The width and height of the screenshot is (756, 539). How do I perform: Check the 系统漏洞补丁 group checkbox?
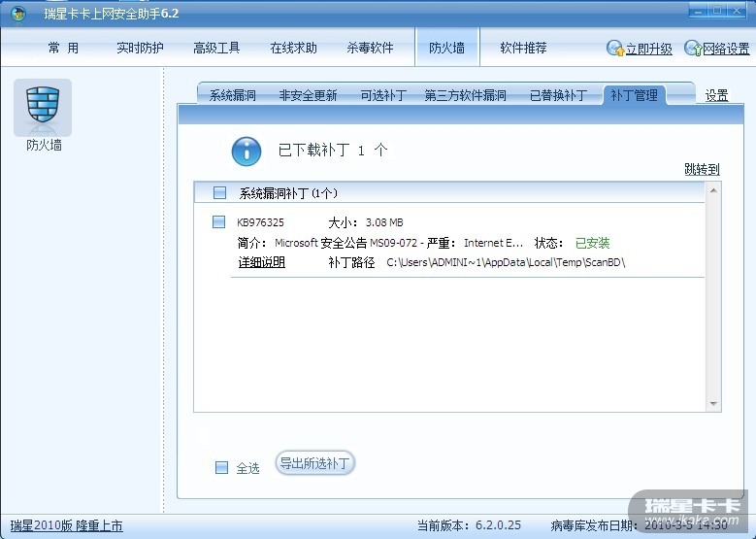[219, 193]
